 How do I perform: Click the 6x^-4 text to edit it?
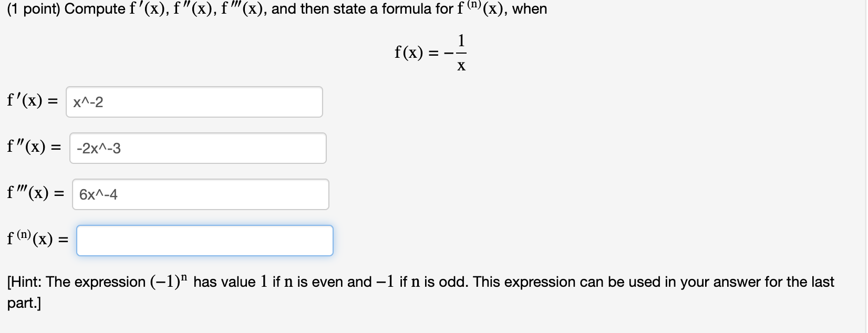coord(98,194)
